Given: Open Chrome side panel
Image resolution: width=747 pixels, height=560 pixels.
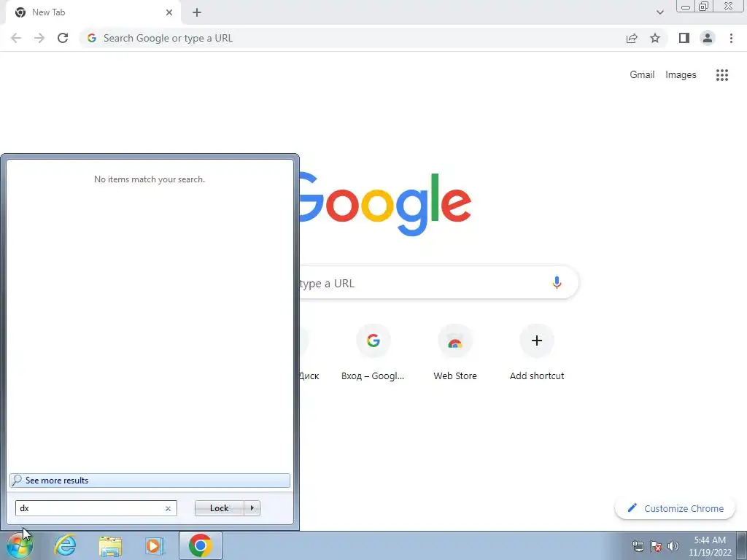Looking at the screenshot, I should (x=684, y=38).
